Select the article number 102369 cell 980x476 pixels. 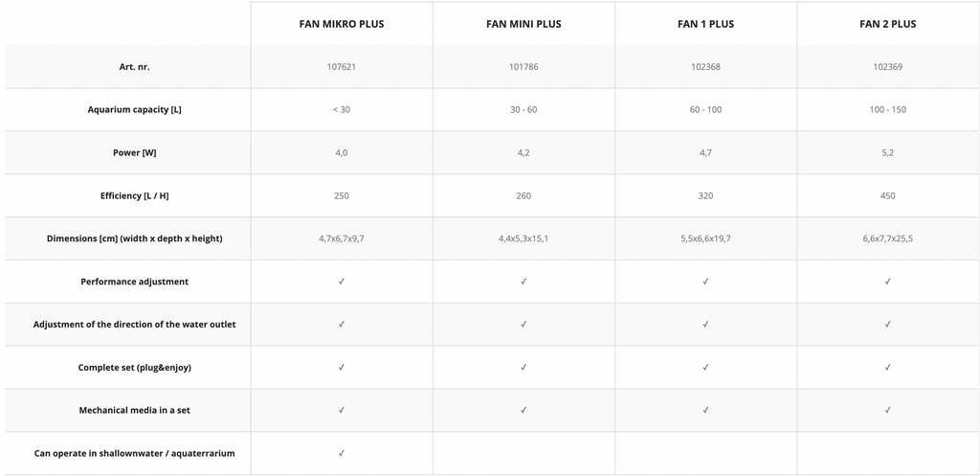point(887,67)
